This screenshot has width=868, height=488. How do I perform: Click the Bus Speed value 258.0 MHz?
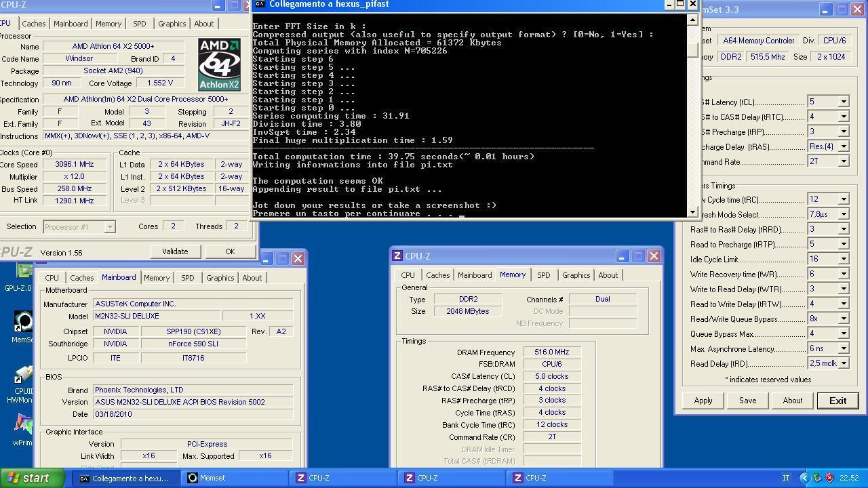tap(75, 189)
